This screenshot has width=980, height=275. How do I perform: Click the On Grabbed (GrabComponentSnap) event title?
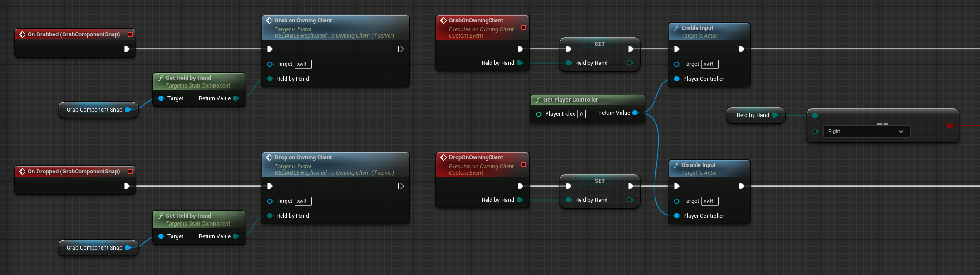tap(74, 34)
